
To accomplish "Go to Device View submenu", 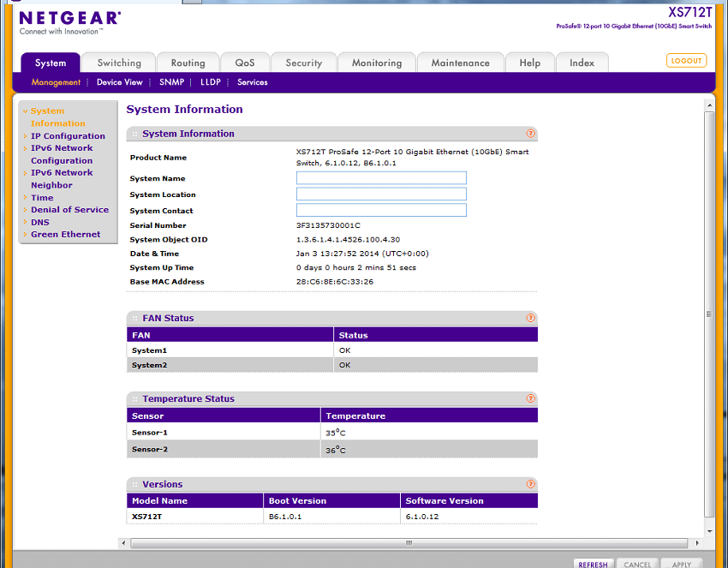I will click(119, 82).
